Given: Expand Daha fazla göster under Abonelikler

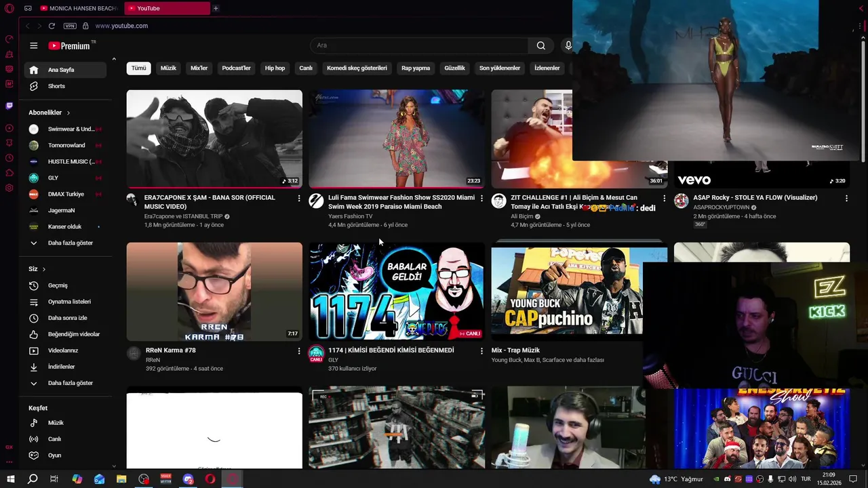Looking at the screenshot, I should click(65, 243).
